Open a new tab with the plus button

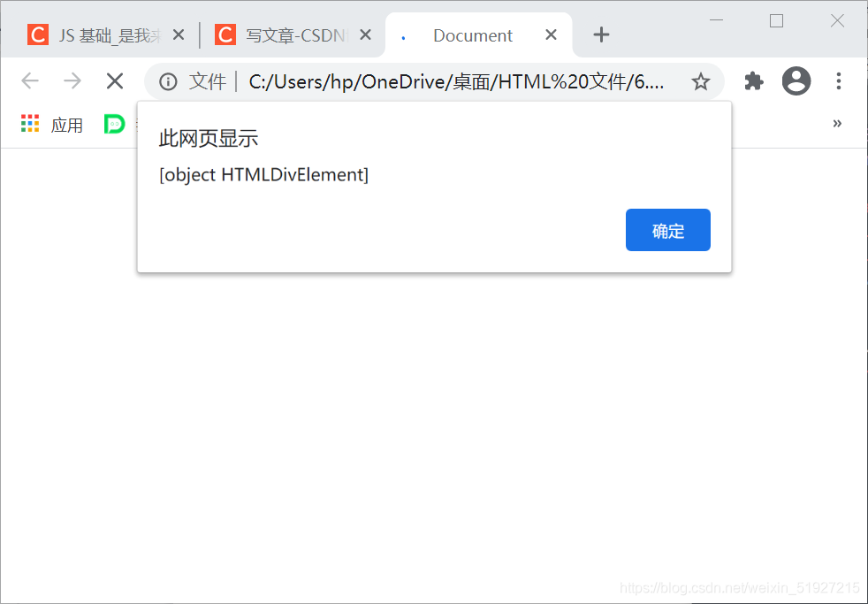pos(601,34)
